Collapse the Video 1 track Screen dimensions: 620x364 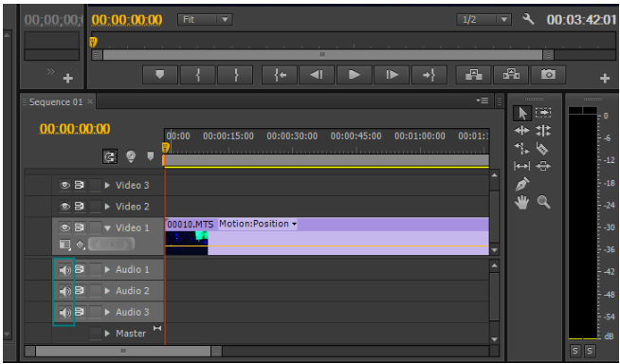[x=107, y=228]
